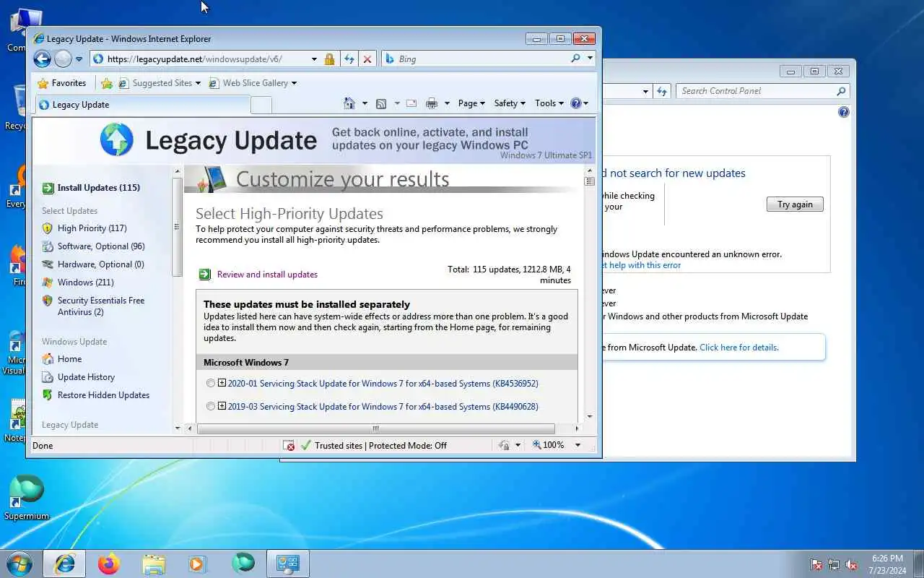Click the green arrow beside Install Updates
924x578 pixels.
pyautogui.click(x=48, y=188)
